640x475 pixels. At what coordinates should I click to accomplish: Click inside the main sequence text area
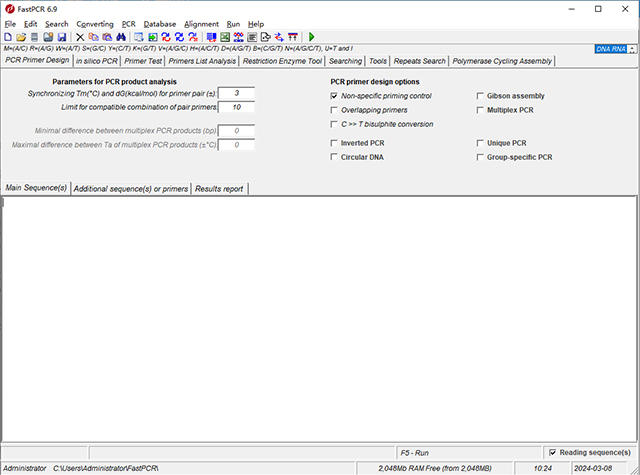(x=318, y=318)
